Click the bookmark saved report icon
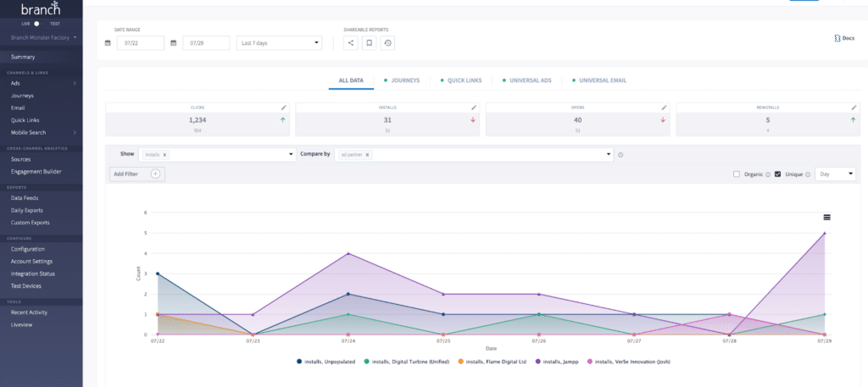 pos(370,43)
